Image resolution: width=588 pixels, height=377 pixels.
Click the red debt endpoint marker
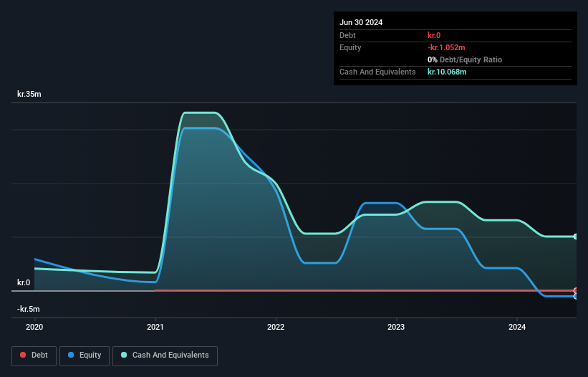point(576,290)
